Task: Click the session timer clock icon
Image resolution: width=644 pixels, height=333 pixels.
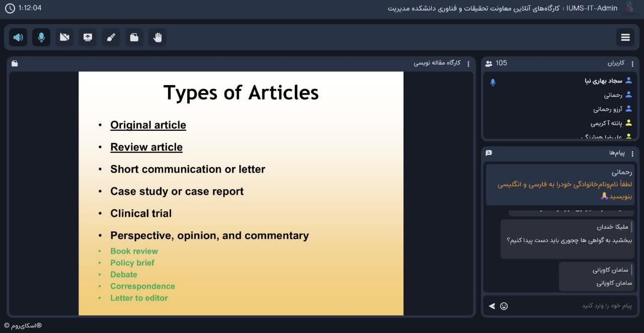Action: [10, 8]
